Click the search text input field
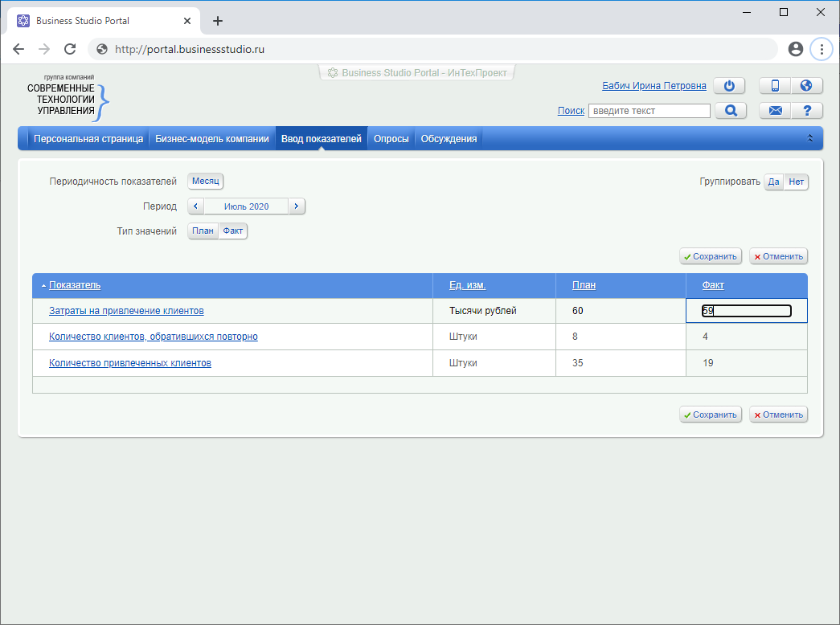840x625 pixels. [649, 111]
